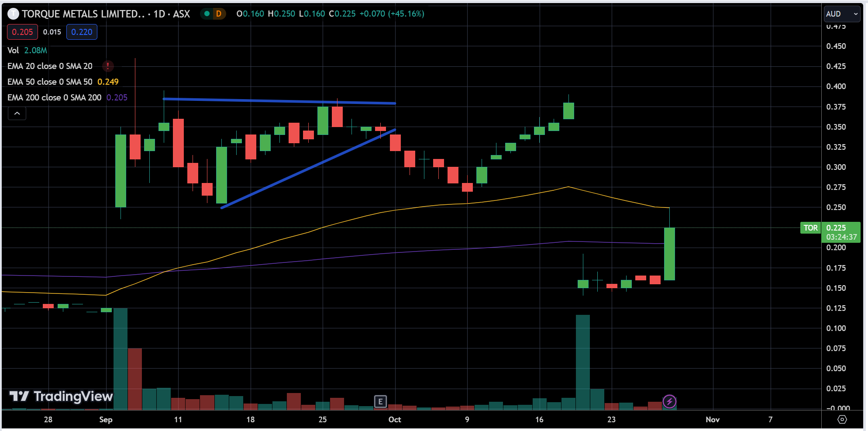Click the 0.015 spread value
This screenshot has height=431, width=868.
(52, 32)
